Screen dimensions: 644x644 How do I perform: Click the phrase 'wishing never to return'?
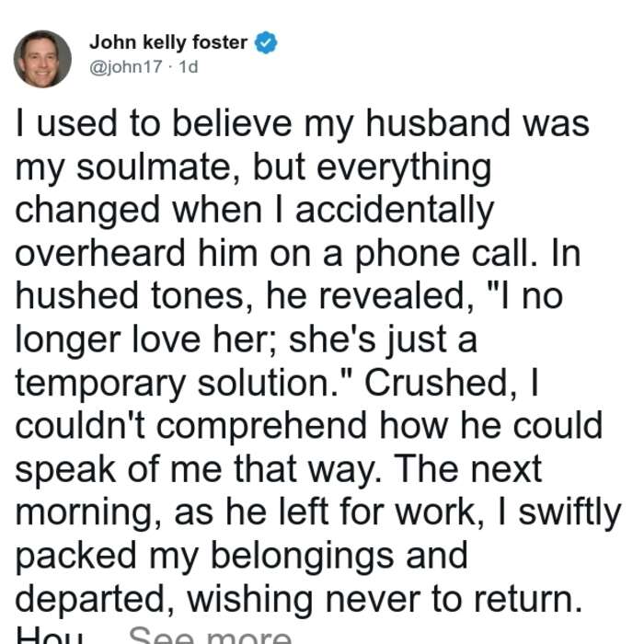click(x=385, y=600)
